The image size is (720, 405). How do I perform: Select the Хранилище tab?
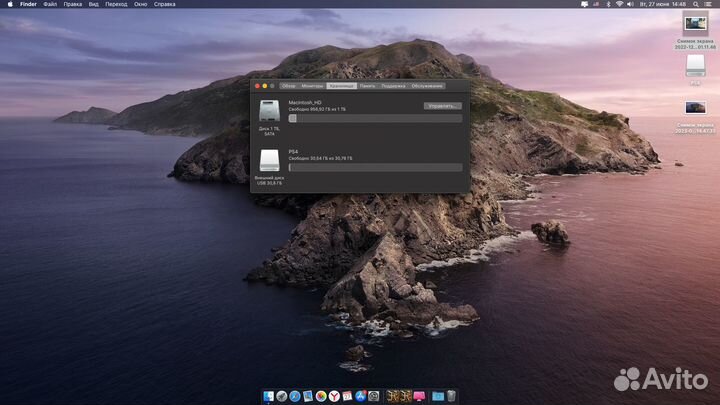342,86
